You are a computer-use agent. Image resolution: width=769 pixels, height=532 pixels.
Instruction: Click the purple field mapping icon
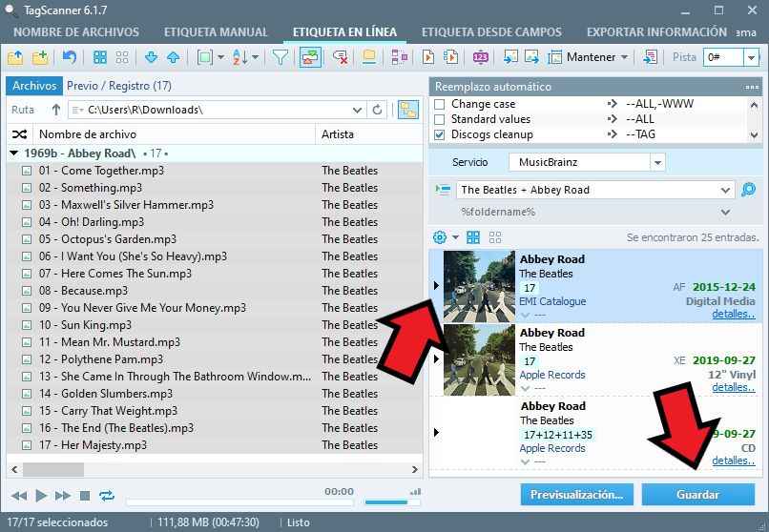click(x=399, y=57)
